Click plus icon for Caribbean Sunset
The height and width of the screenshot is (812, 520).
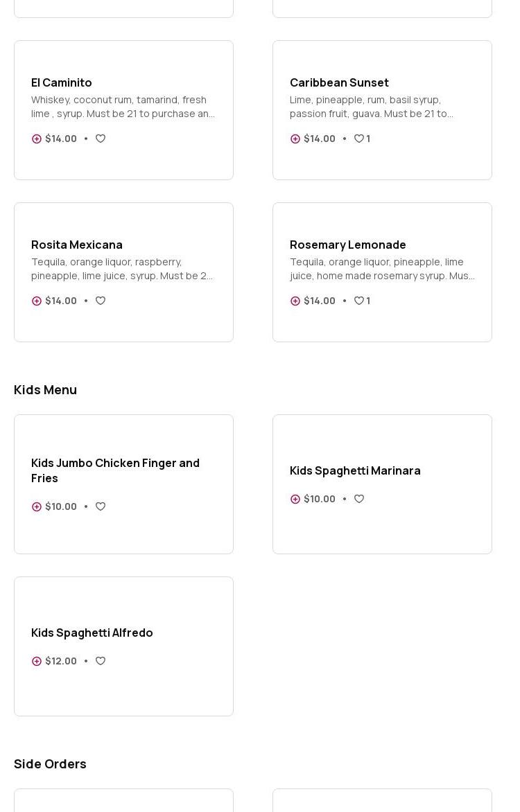click(295, 139)
